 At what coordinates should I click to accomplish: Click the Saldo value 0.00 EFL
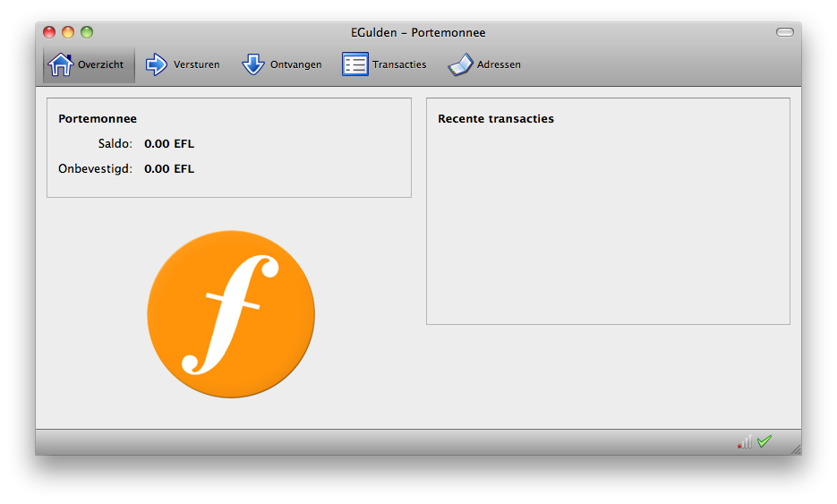[169, 143]
